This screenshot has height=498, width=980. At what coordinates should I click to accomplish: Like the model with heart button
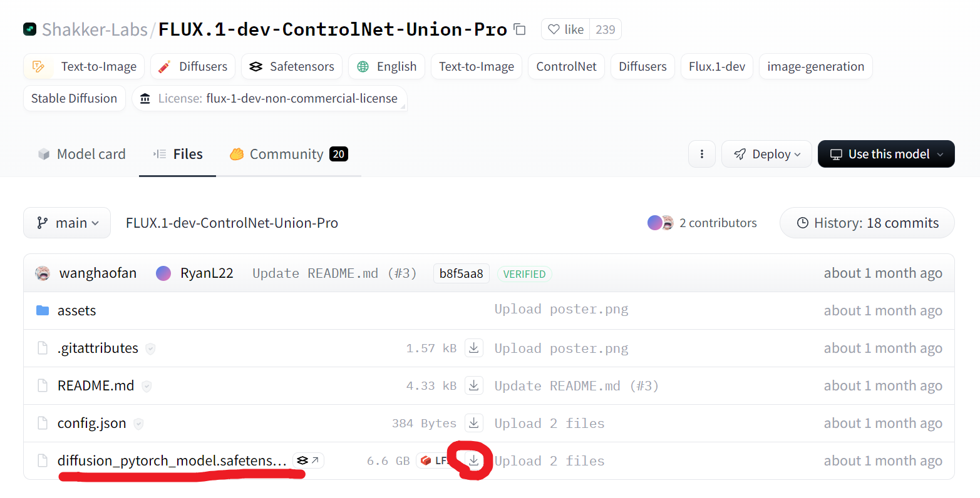tap(565, 29)
